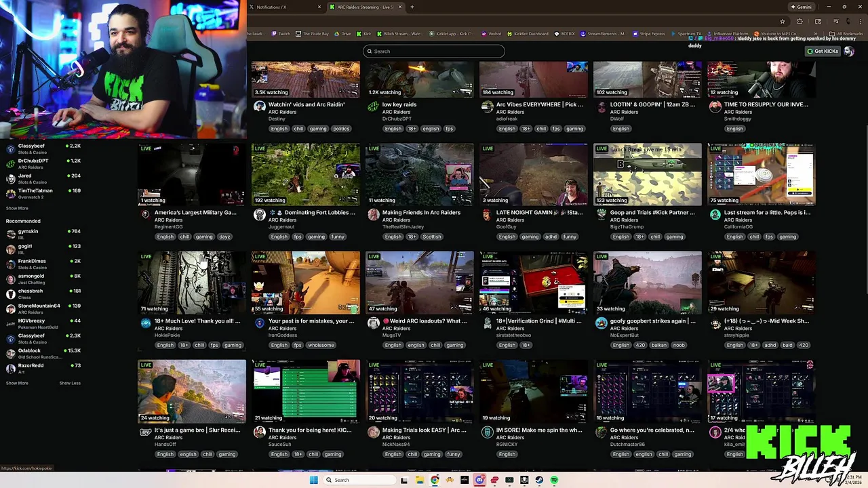Open It's just a game bro thumbnail
The image size is (868, 488).
[x=192, y=391]
